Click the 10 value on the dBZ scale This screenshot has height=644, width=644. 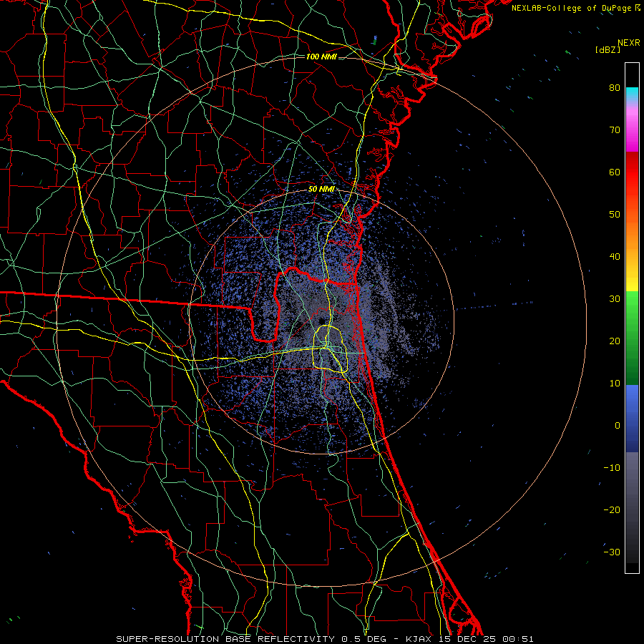[615, 384]
